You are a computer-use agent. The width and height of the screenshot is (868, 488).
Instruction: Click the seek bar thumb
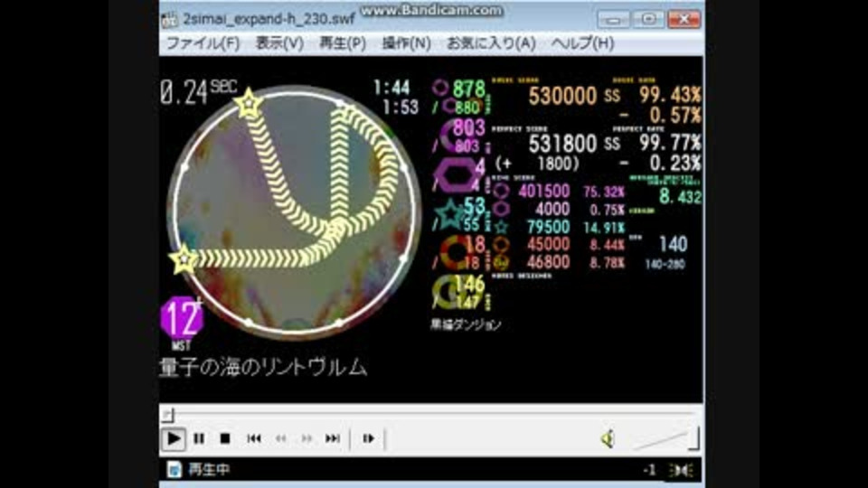click(168, 415)
